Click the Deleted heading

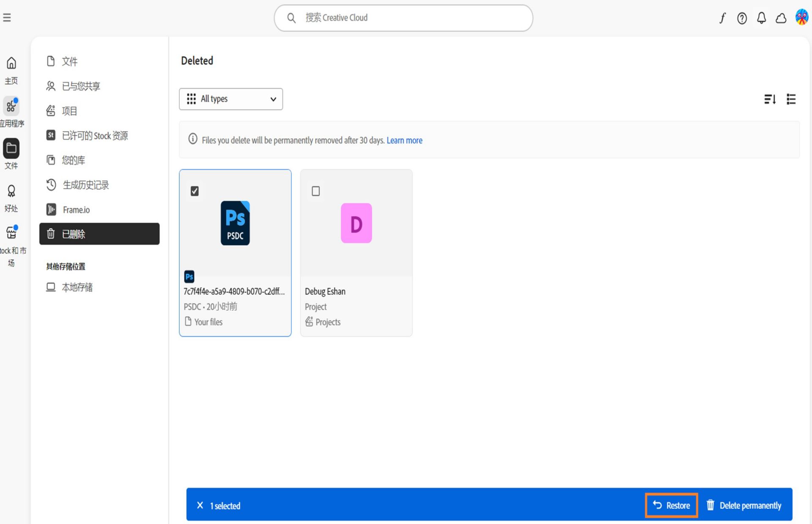pyautogui.click(x=197, y=61)
